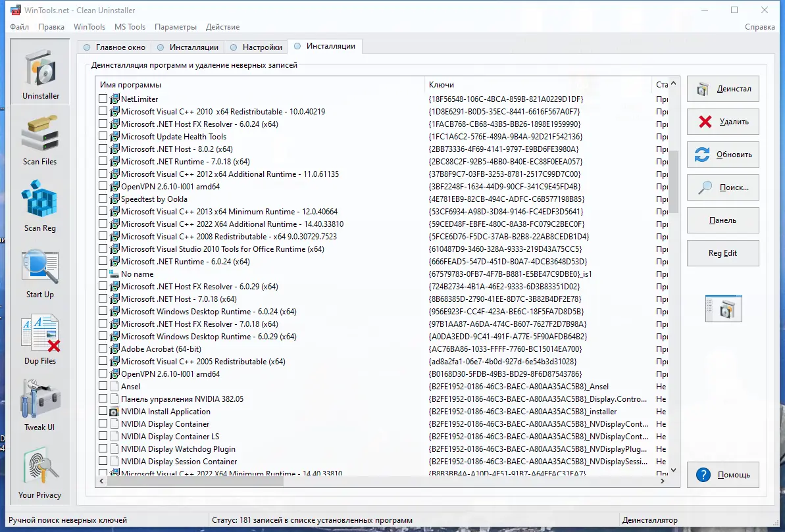Image resolution: width=785 pixels, height=532 pixels.
Task: Click the scroll-down arrow of program list
Action: 673,470
